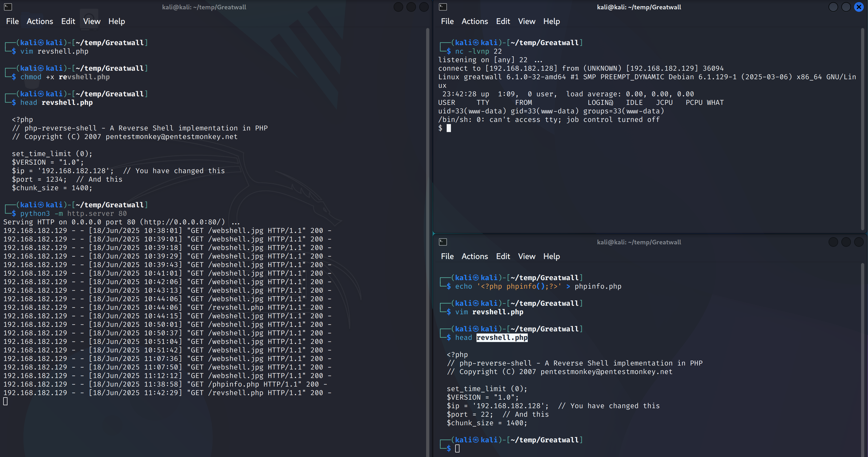Open File menu in bottom-right terminal window
This screenshot has width=868, height=457.
447,256
